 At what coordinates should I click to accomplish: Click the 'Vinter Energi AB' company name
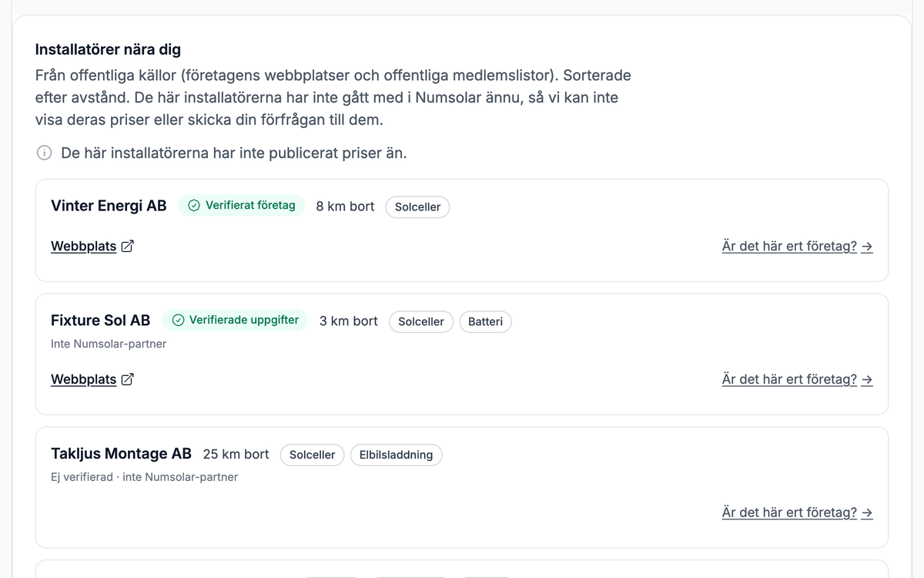click(x=109, y=206)
